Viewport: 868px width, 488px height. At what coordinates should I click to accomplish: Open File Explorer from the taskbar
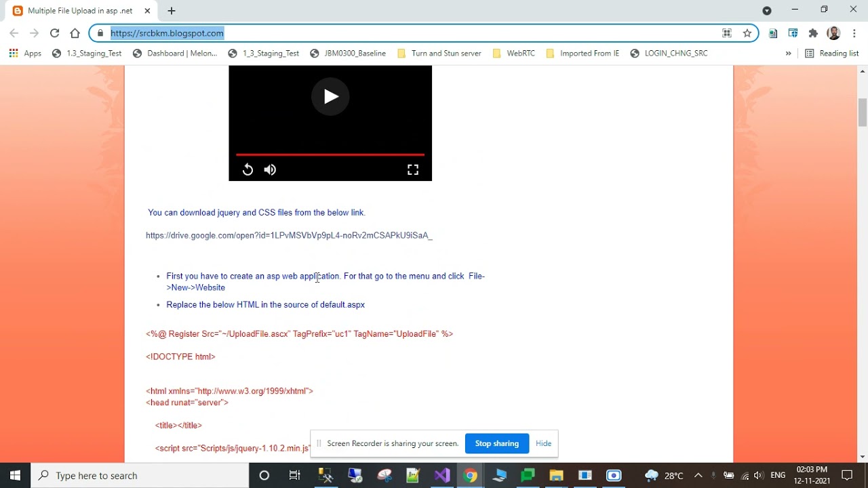coord(556,475)
